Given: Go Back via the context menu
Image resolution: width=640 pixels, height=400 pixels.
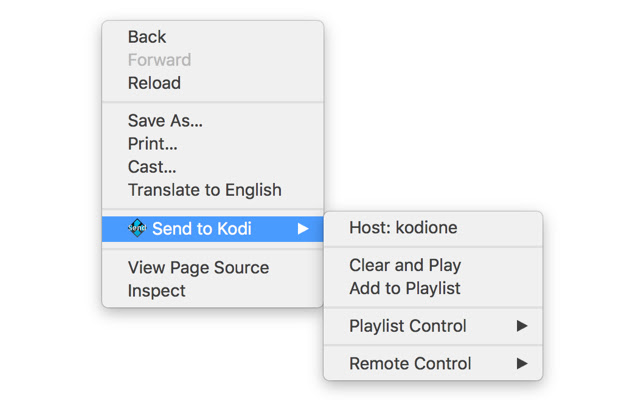Looking at the screenshot, I should [147, 37].
